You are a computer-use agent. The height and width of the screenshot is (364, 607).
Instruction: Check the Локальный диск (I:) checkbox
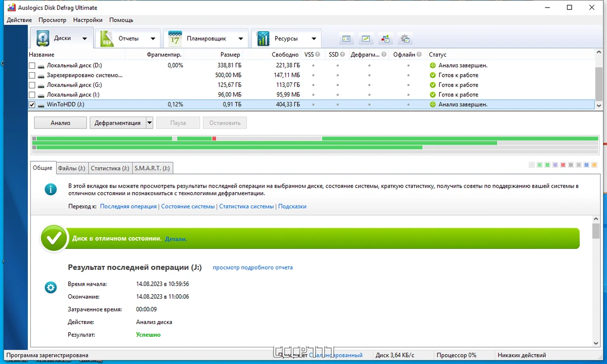tap(32, 95)
